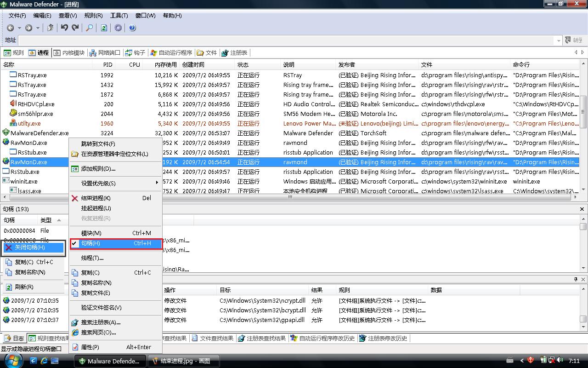Click the blue help question-mark icon

pos(132,28)
